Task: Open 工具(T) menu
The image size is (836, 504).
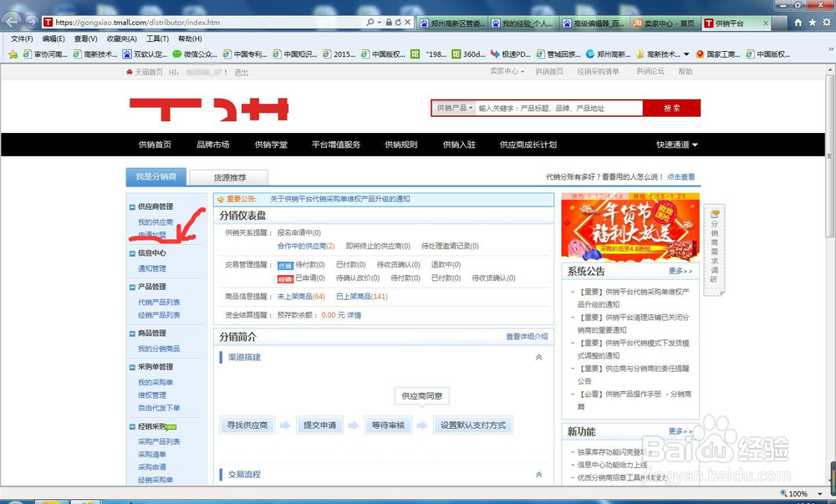Action: pos(157,39)
